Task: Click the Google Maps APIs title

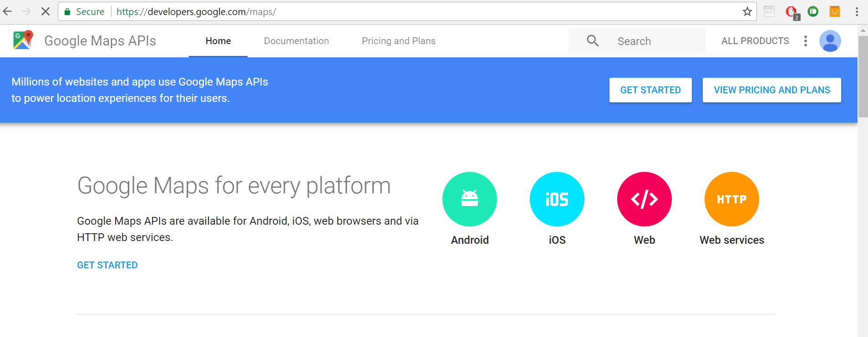Action: coord(100,41)
